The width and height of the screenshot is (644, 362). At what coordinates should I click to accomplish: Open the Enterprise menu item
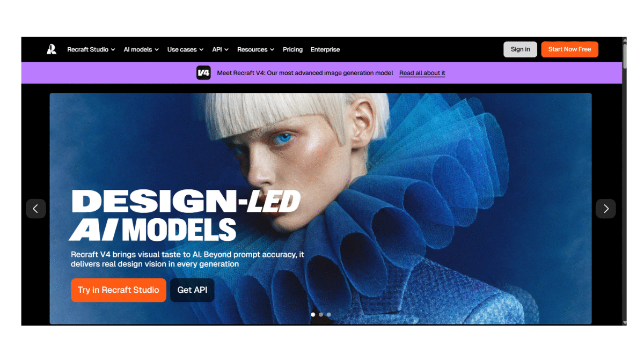pyautogui.click(x=325, y=49)
